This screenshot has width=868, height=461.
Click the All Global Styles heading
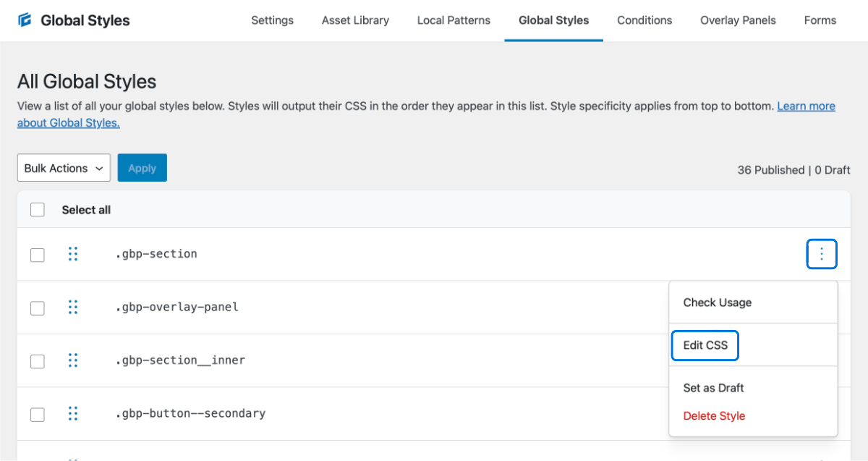point(87,81)
